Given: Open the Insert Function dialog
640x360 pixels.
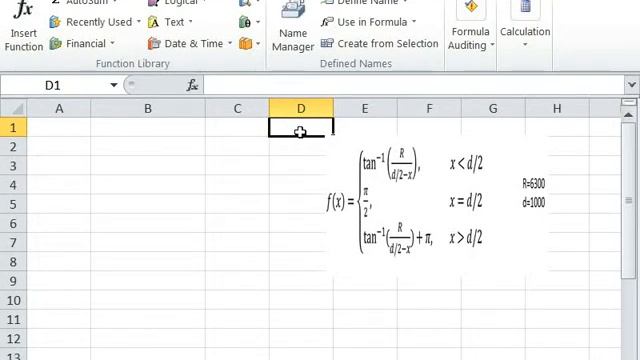Looking at the screenshot, I should pyautogui.click(x=23, y=27).
